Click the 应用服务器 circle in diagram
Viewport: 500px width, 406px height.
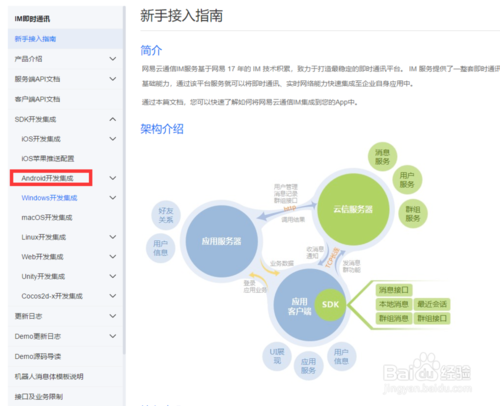[222, 241]
